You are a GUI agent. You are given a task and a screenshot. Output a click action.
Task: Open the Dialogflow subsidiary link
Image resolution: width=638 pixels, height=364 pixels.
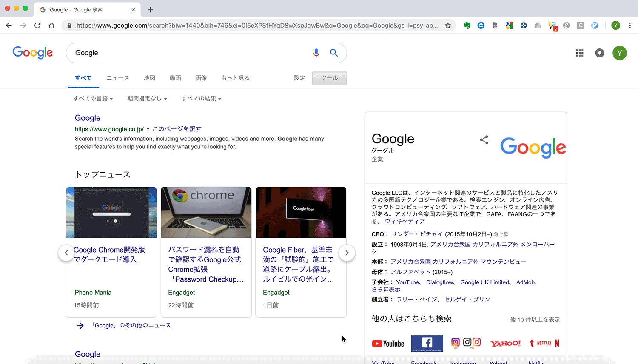440,282
